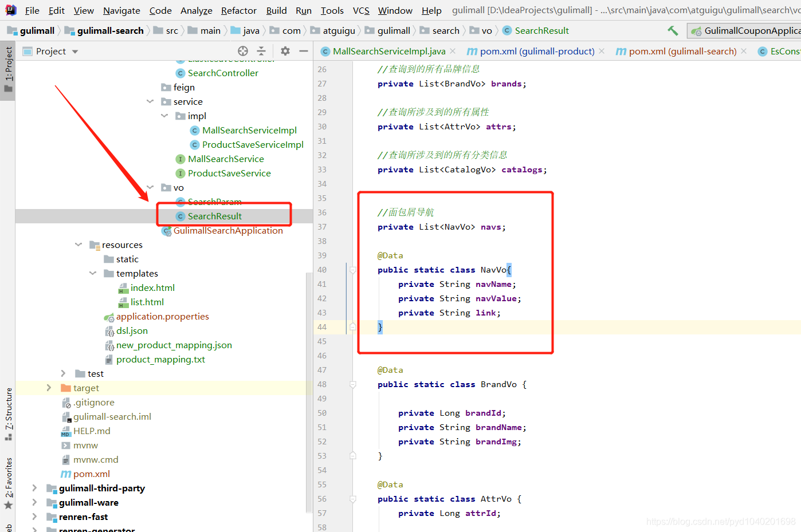Expand the gulimall-third-party module
This screenshot has height=532, width=801.
35,488
